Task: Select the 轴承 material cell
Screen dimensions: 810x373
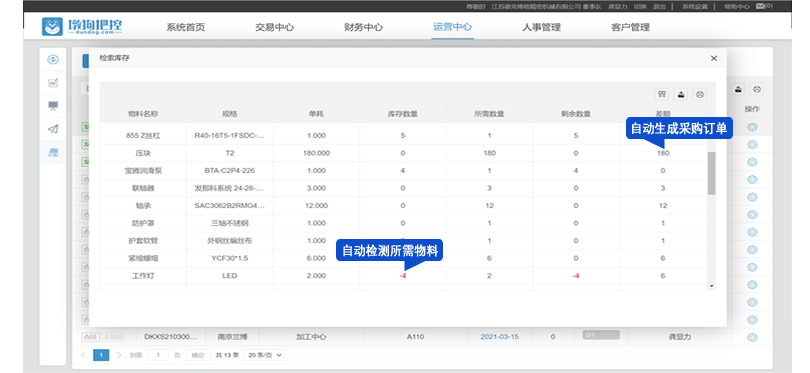Action: click(x=143, y=206)
